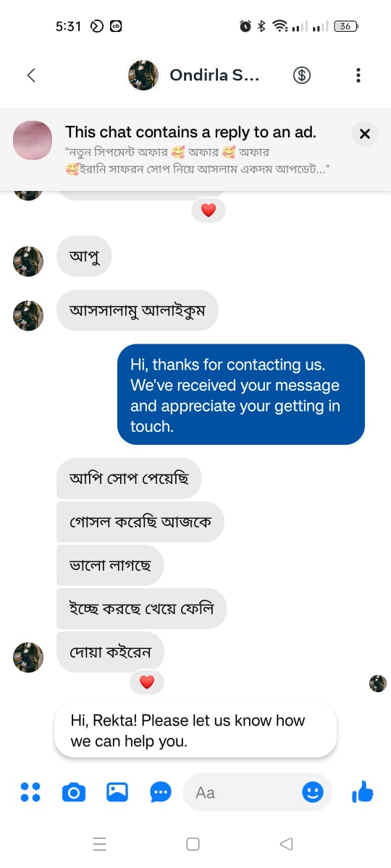Send a thumbs-up like
This screenshot has width=391, height=868.
click(362, 793)
